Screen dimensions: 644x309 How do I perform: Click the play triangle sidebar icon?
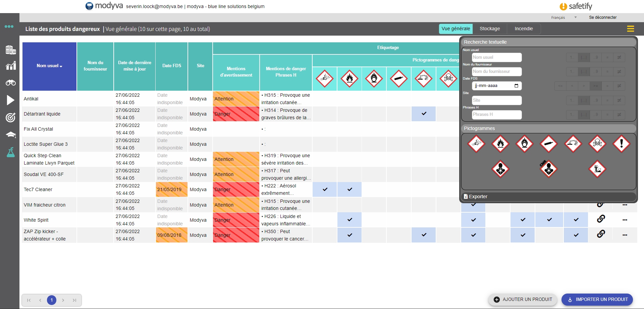(x=11, y=100)
